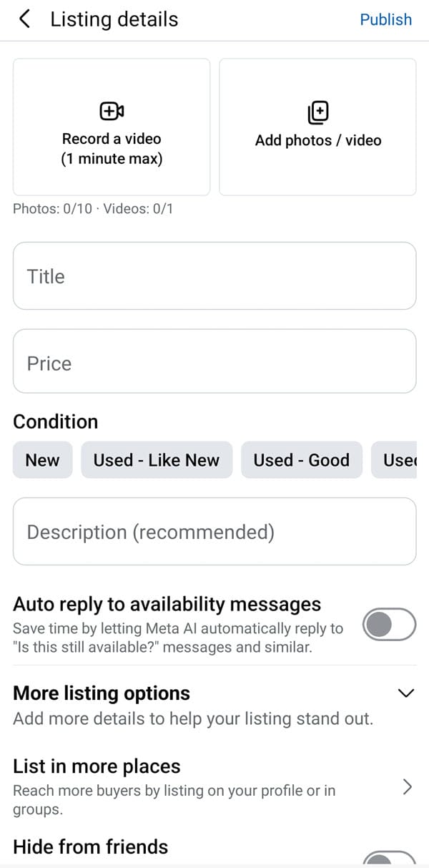
Task: Enable auto reply to availability messages
Action: coord(389,625)
